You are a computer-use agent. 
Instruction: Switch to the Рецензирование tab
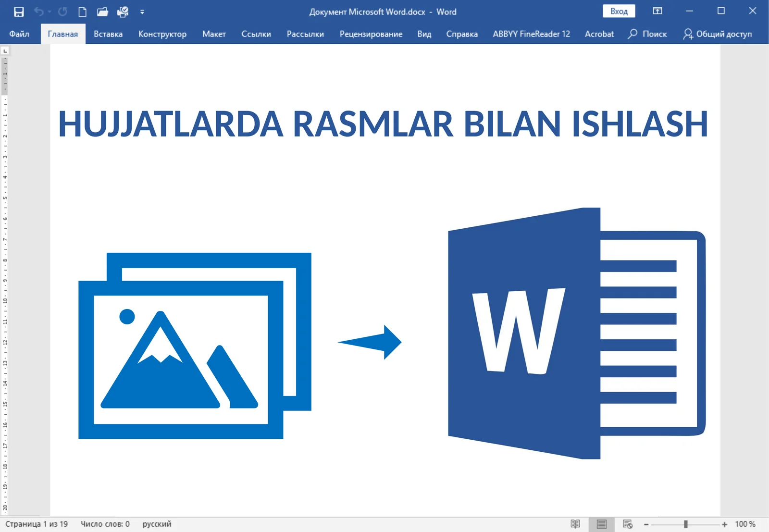(371, 34)
